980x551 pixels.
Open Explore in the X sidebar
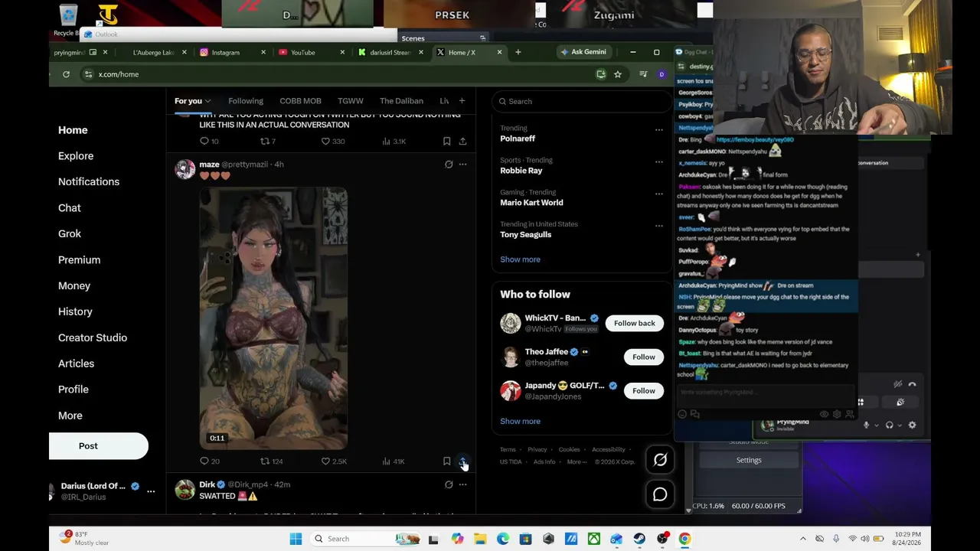[x=76, y=156]
